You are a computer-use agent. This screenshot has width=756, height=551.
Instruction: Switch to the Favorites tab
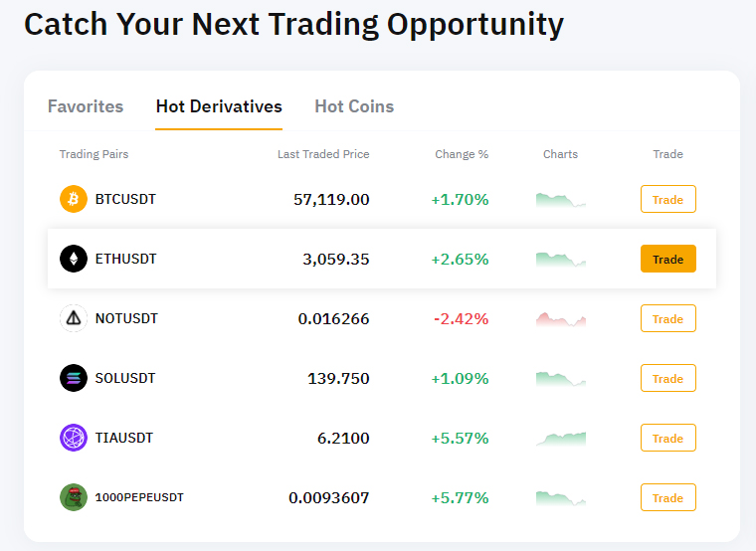86,106
